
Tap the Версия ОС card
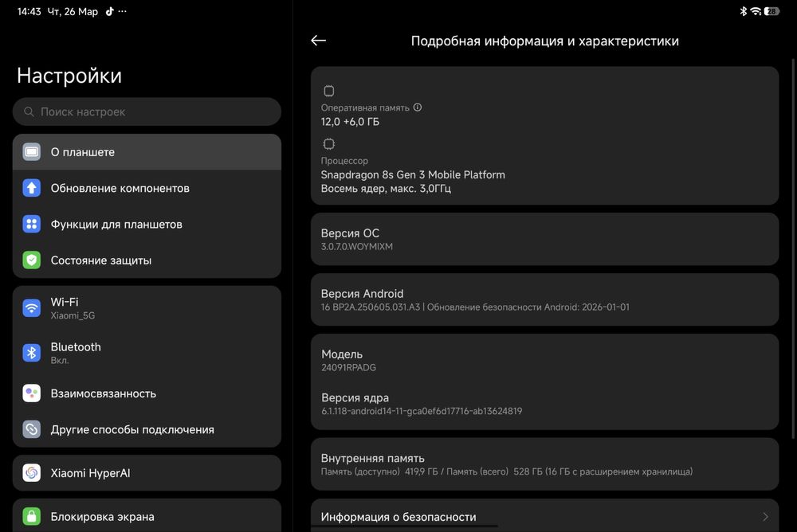tap(544, 239)
